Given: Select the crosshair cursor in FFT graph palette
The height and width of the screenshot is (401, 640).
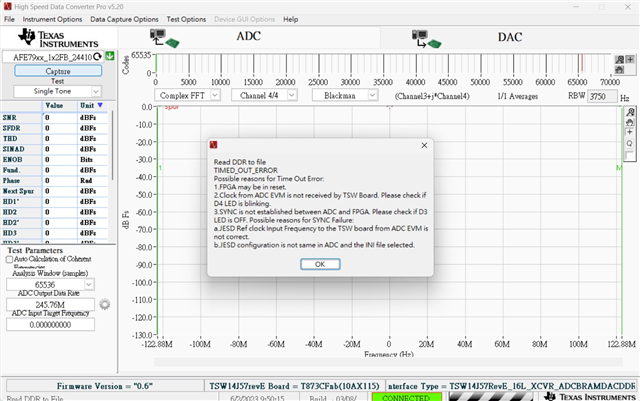Looking at the screenshot, I should 630,132.
